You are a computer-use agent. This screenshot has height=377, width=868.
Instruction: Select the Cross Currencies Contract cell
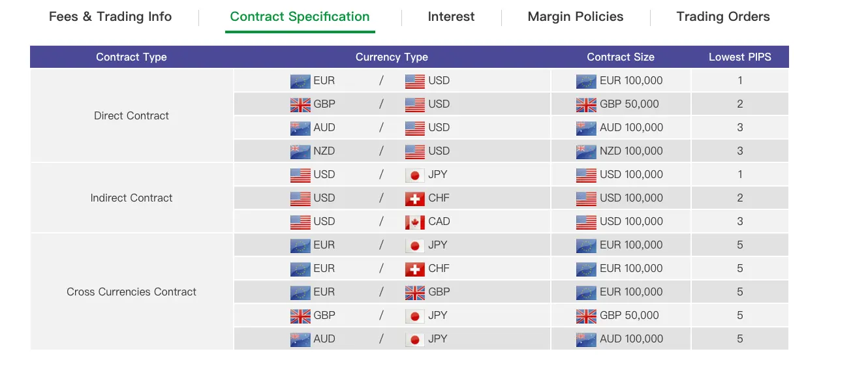131,292
